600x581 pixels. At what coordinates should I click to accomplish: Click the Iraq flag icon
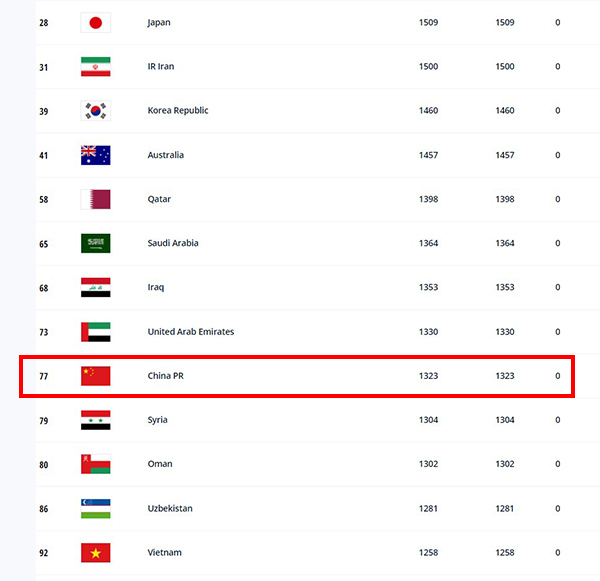95,287
